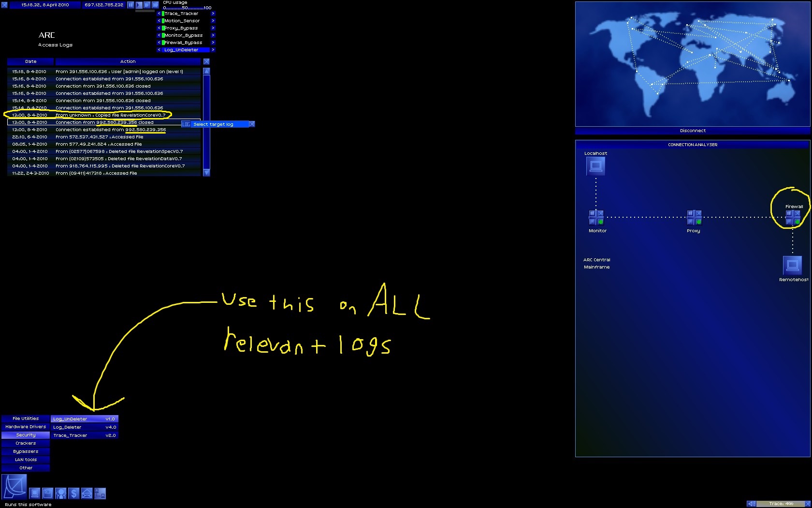Click the Date column header
This screenshot has height=508, width=812.
point(30,61)
